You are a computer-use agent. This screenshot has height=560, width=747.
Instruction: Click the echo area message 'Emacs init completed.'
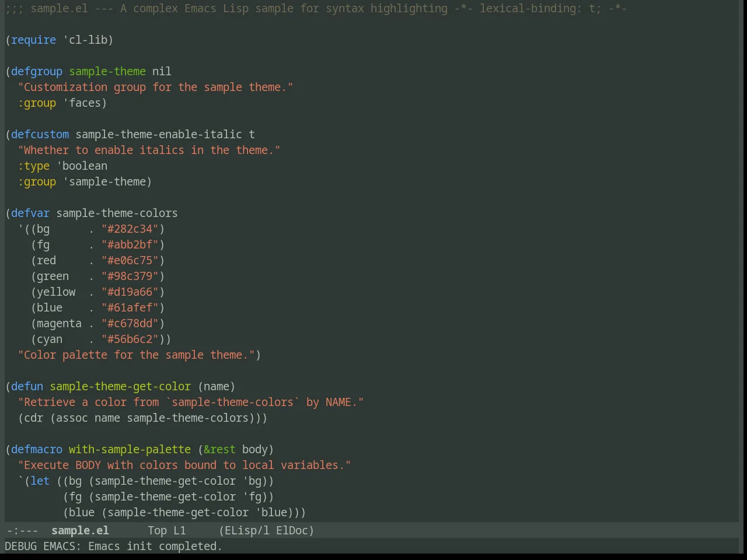pyautogui.click(x=155, y=546)
